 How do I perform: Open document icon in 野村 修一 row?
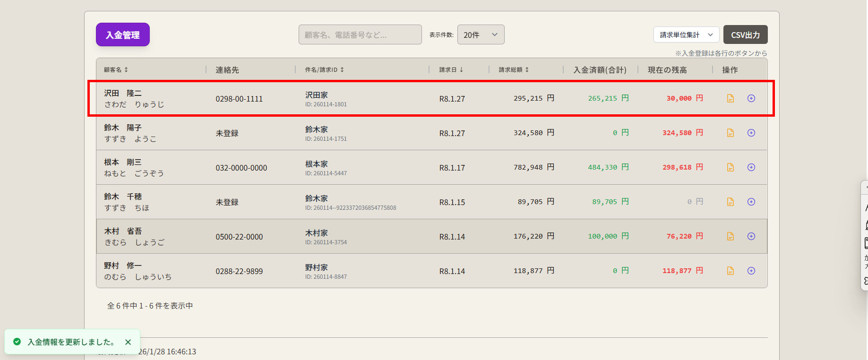(730, 271)
